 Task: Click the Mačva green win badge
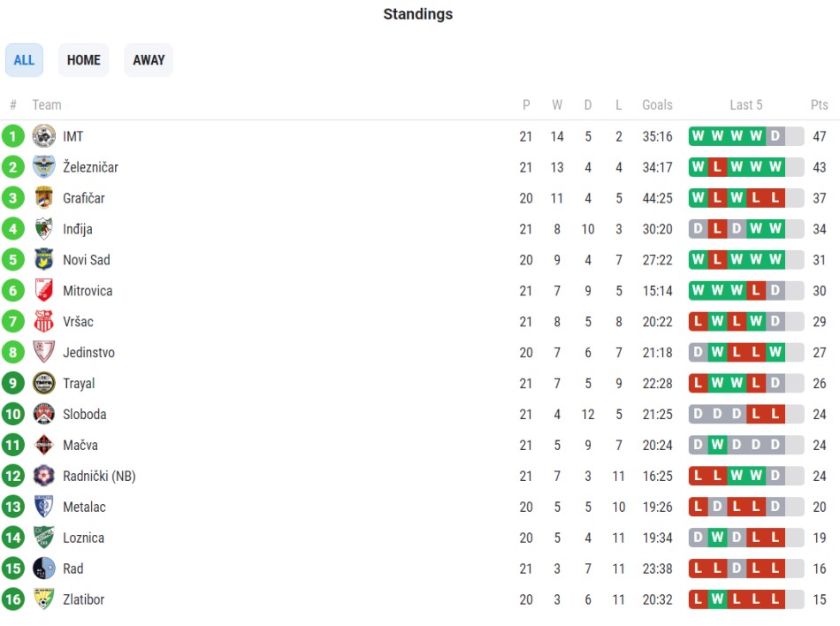(717, 445)
